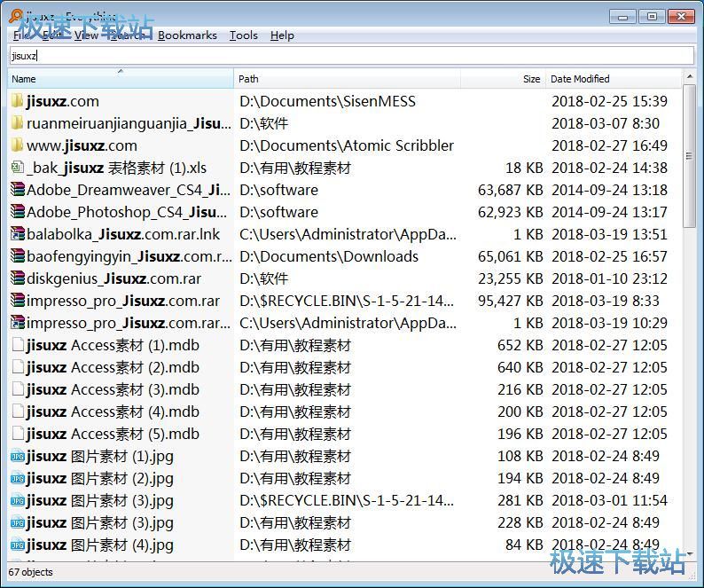Click the shortcut icon for balabolka_Jisuxz.com.rar.lnk
The width and height of the screenshot is (704, 588).
(x=17, y=234)
